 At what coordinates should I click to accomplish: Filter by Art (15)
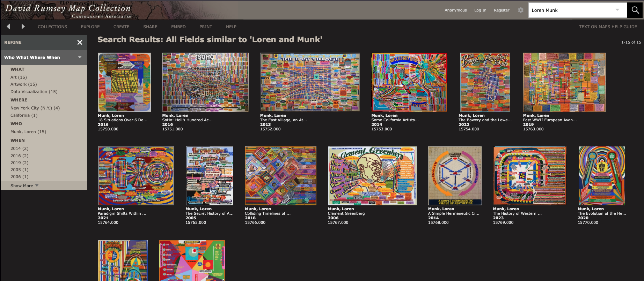[x=19, y=77]
